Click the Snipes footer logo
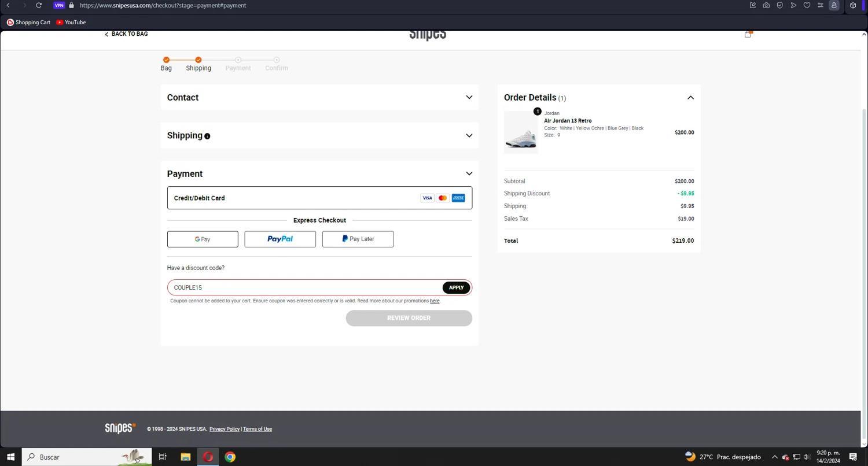The height and width of the screenshot is (466, 868). 120,428
